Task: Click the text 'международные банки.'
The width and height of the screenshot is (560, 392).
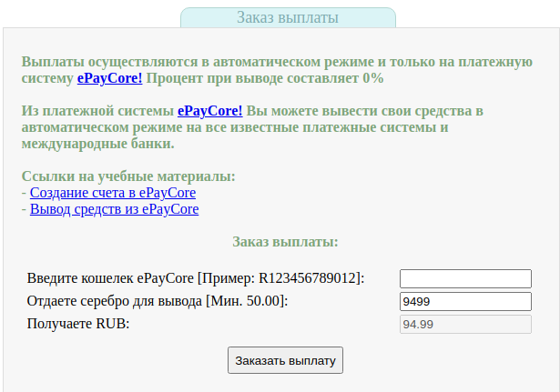Action: point(97,144)
